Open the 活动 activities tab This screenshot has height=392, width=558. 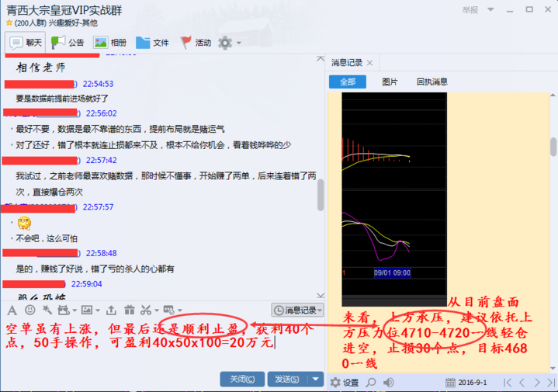(196, 43)
